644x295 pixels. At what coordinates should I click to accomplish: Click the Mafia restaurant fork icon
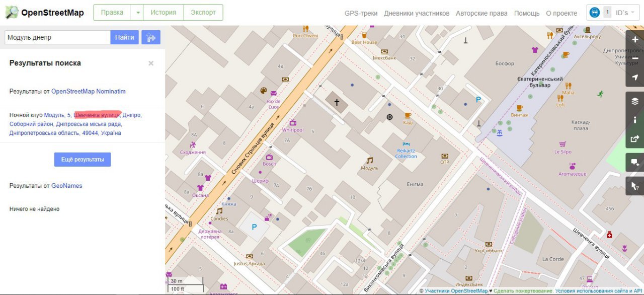568,85
